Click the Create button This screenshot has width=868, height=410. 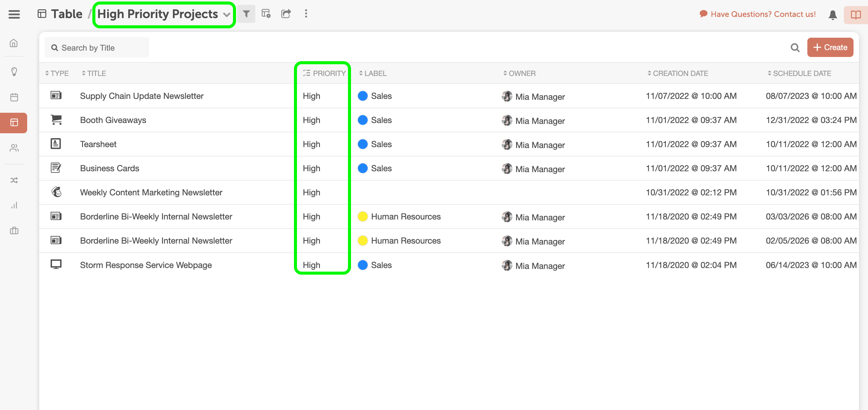point(830,47)
